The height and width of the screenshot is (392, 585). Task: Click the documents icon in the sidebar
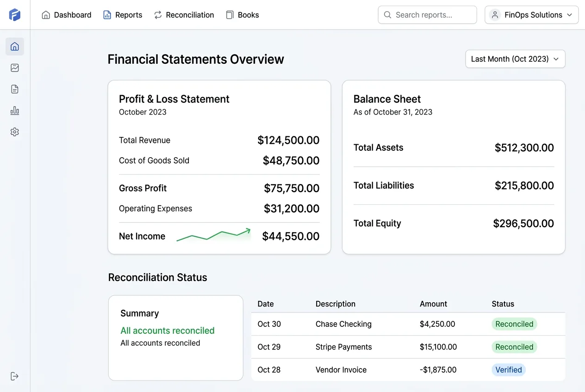tap(14, 89)
